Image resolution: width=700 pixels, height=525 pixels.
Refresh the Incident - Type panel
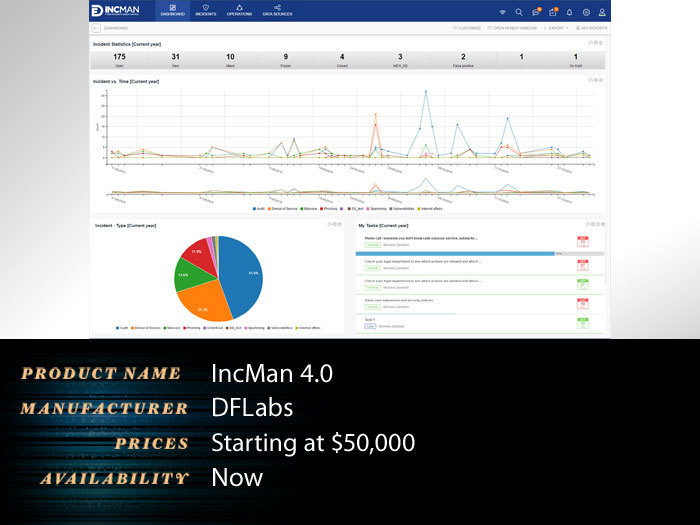pos(329,224)
